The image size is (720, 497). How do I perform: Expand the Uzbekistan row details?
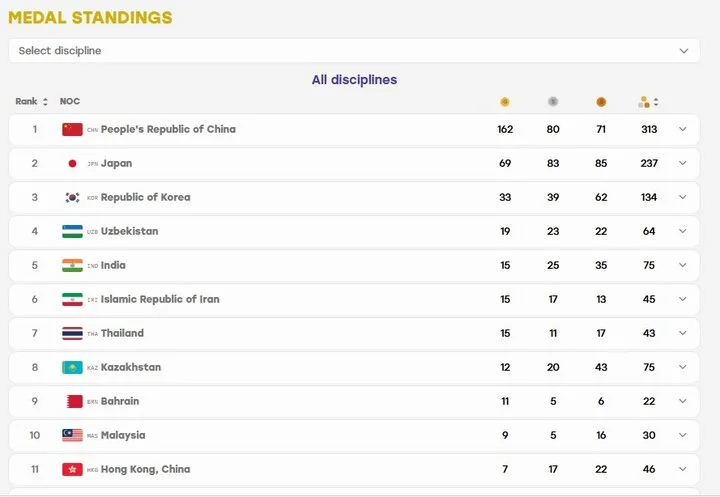tap(683, 231)
